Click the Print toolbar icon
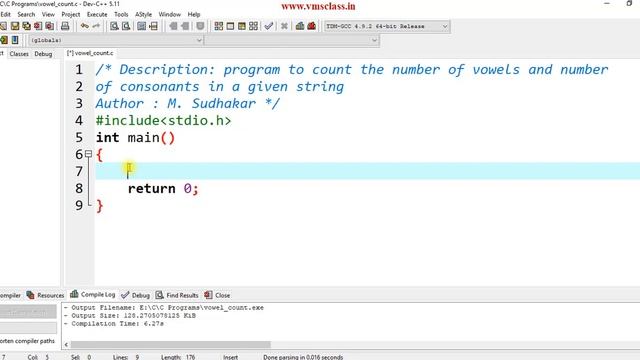This screenshot has width=640, height=360. click(65, 26)
